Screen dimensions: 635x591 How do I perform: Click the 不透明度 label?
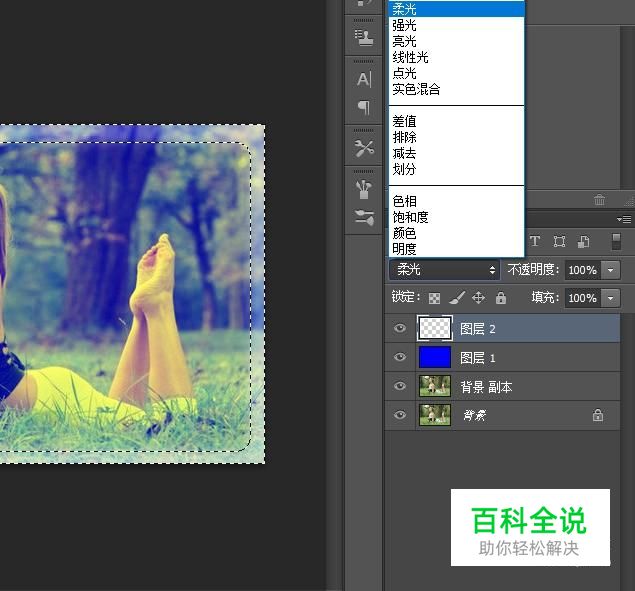(x=533, y=269)
